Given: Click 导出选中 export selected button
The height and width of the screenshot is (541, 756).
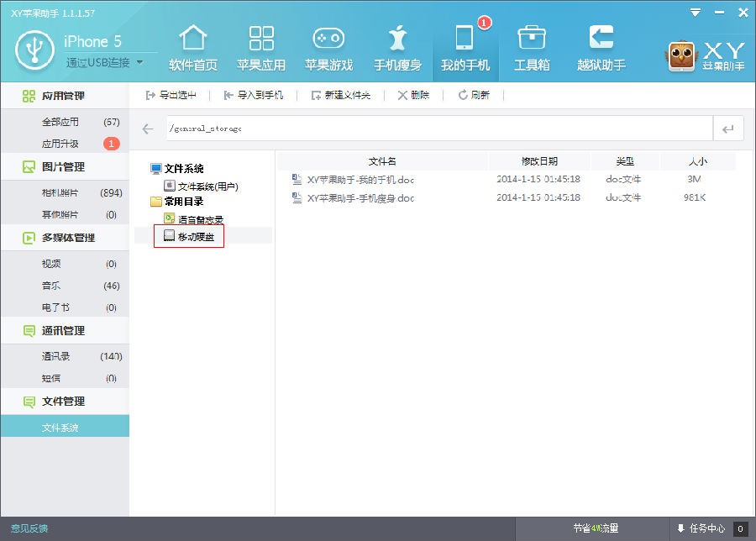Looking at the screenshot, I should pyautogui.click(x=171, y=95).
